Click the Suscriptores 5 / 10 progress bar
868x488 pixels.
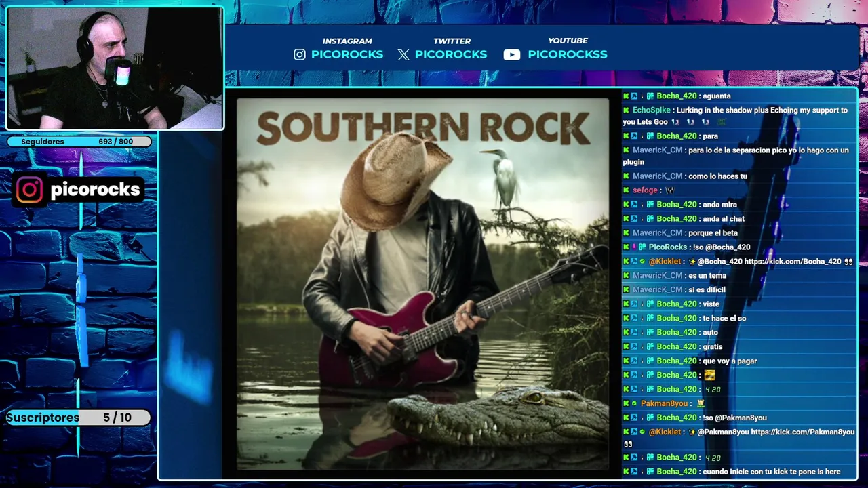tap(78, 418)
